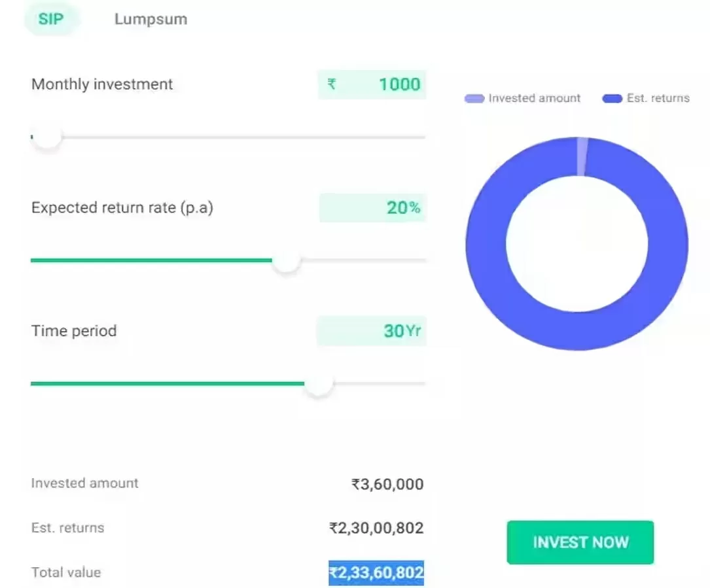Click the Expected return rate slider handle
This screenshot has width=710, height=588.
coord(286,260)
